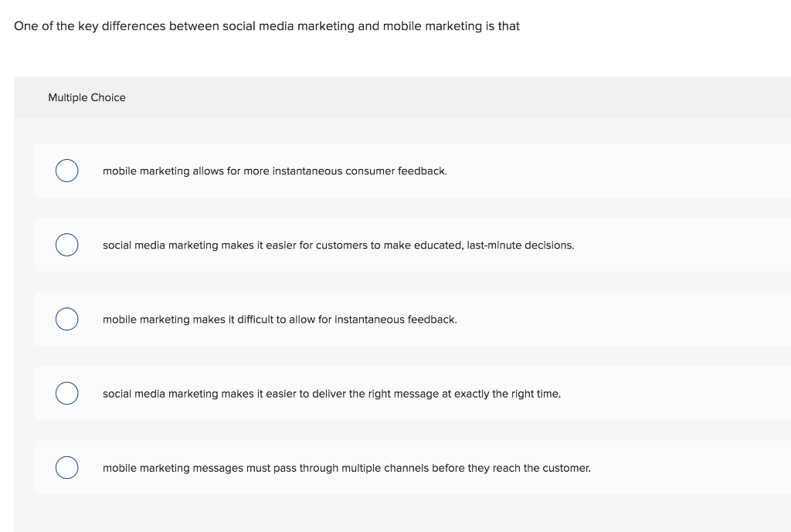Click the gray header bar above the options
Screen dimensions: 791x532
tap(402, 97)
